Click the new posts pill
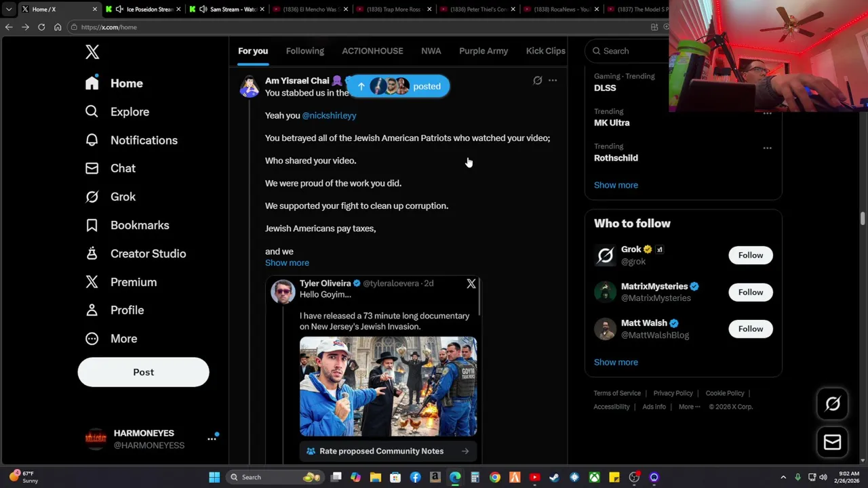 399,86
